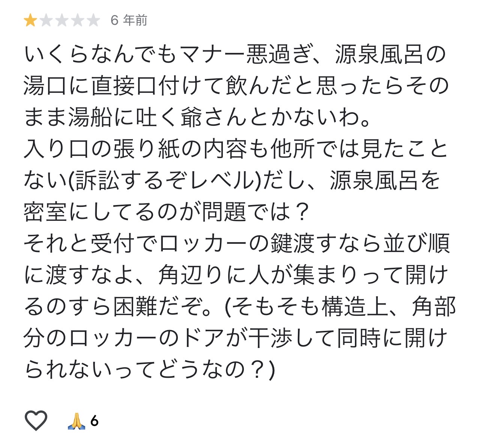The image size is (484, 448).
Task: Click the "6 年前" review timestamp
Action: click(x=129, y=20)
